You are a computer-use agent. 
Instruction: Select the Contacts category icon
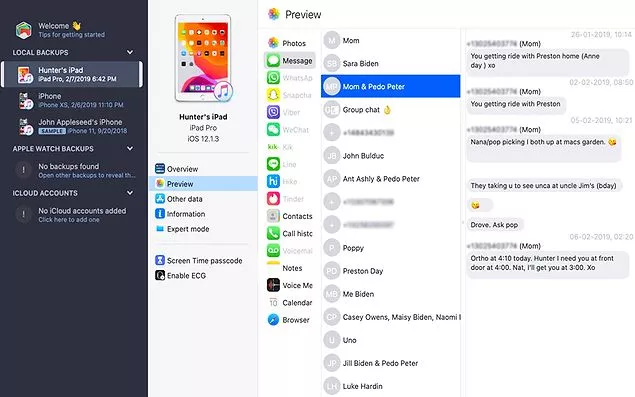(x=273, y=216)
